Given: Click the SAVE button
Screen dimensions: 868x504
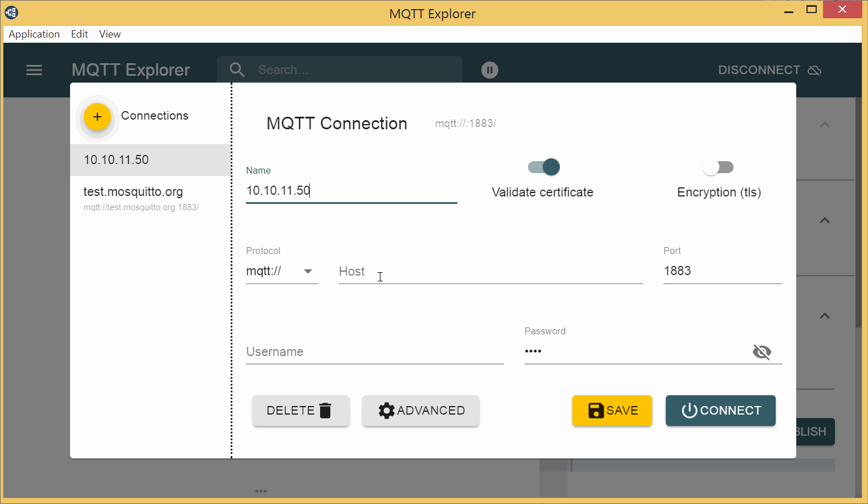Looking at the screenshot, I should click(612, 411).
